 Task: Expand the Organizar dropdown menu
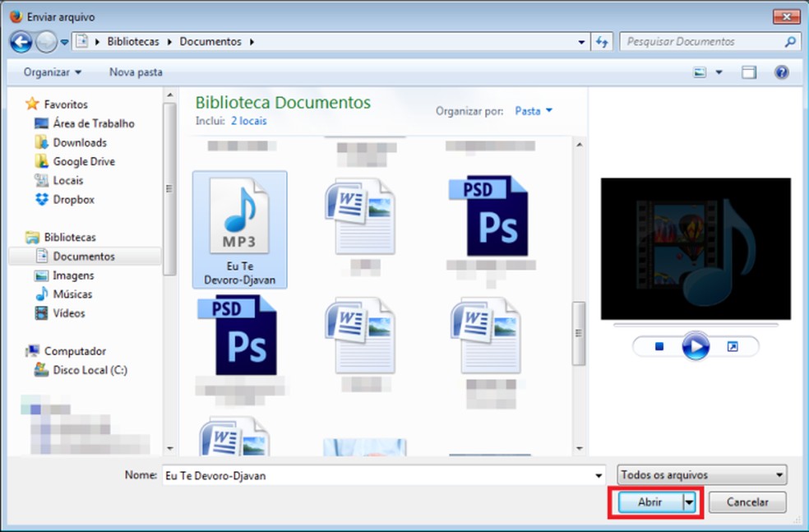click(53, 72)
